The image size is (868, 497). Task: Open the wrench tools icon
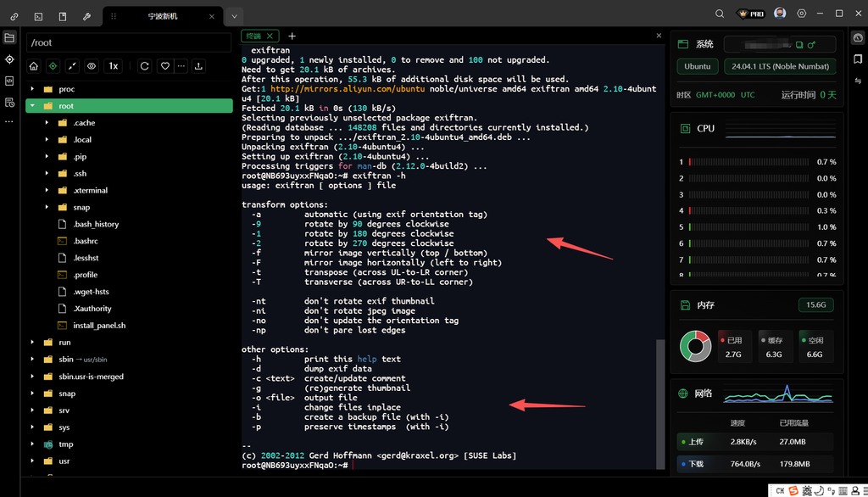pos(87,16)
